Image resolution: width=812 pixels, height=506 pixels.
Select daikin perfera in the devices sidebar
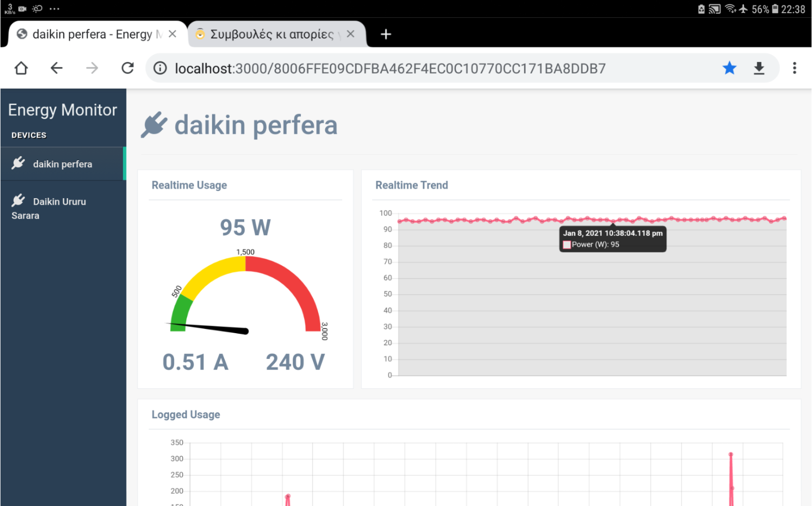[x=63, y=164]
